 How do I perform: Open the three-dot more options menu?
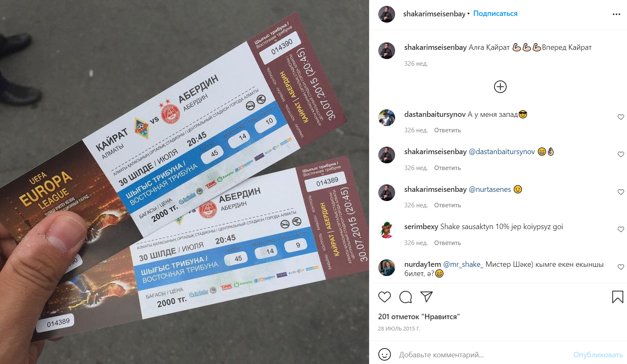(616, 14)
